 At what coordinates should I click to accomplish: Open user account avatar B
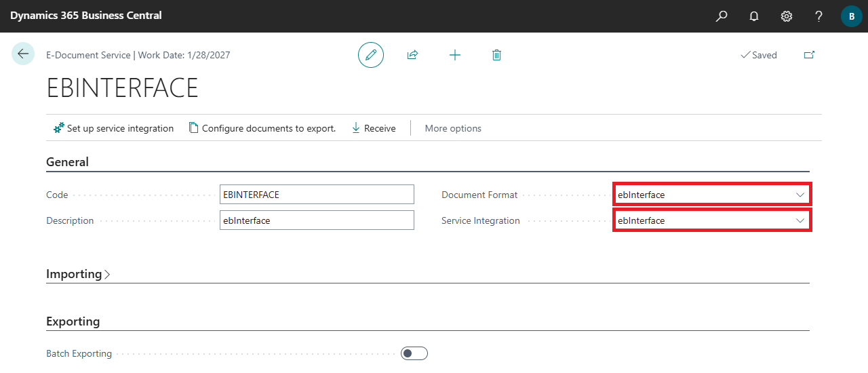[x=852, y=16]
